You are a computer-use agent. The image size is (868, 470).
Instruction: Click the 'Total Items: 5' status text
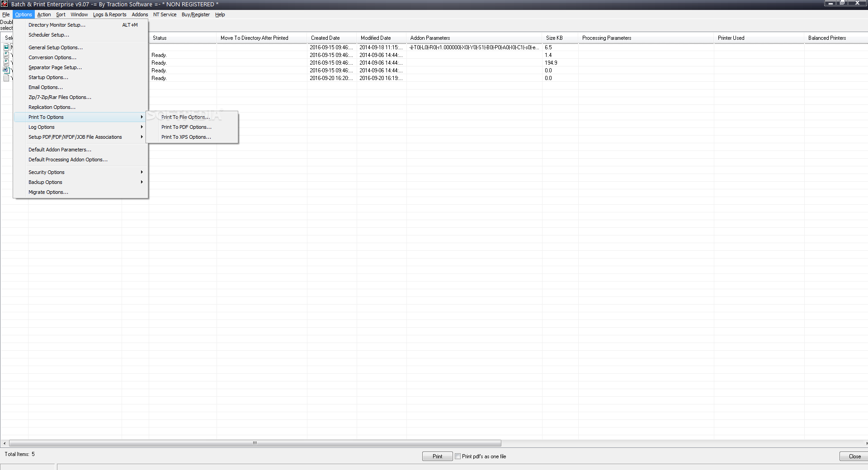19,454
